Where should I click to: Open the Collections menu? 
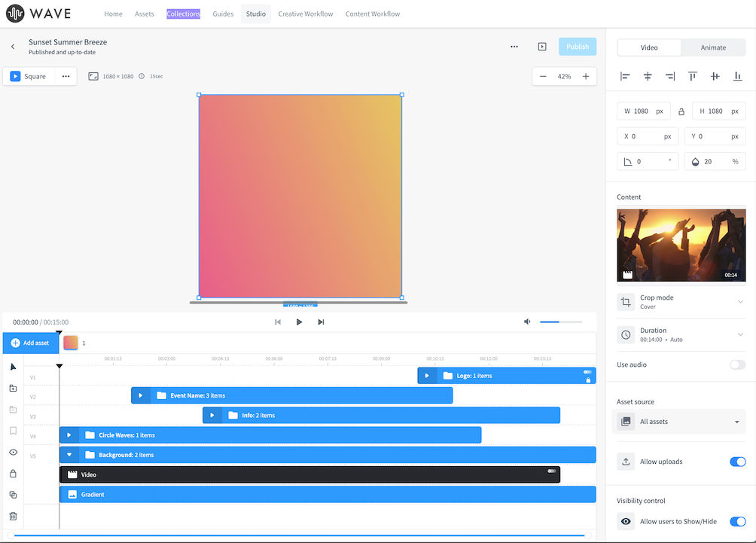tap(183, 14)
